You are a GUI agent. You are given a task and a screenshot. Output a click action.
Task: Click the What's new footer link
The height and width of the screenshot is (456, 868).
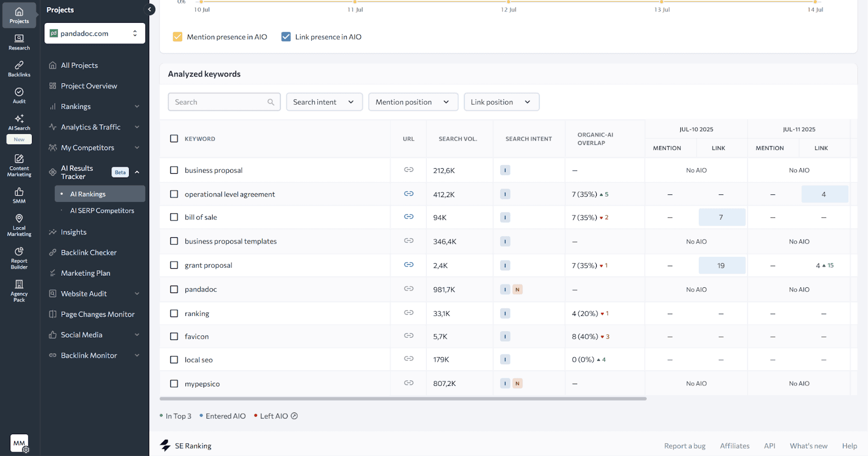point(808,446)
